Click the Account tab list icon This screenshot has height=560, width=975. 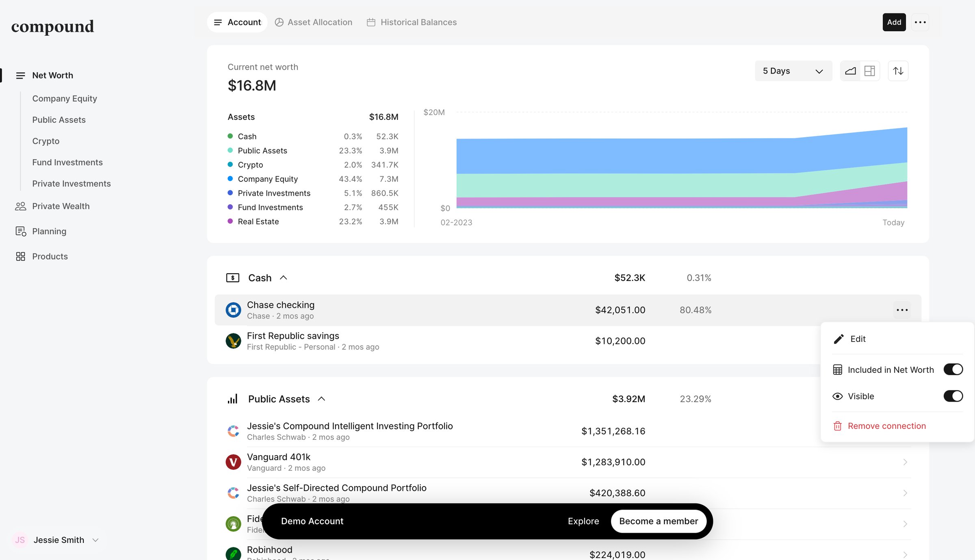coord(218,22)
